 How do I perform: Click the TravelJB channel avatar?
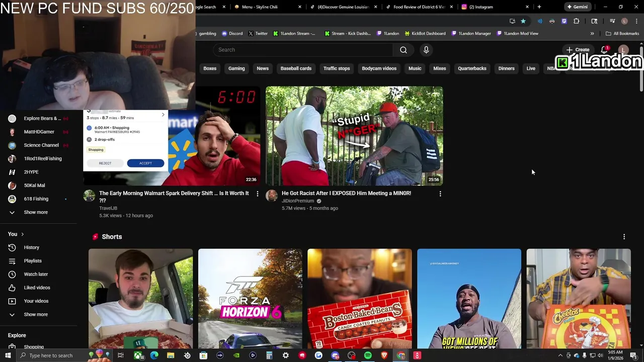pyautogui.click(x=89, y=196)
